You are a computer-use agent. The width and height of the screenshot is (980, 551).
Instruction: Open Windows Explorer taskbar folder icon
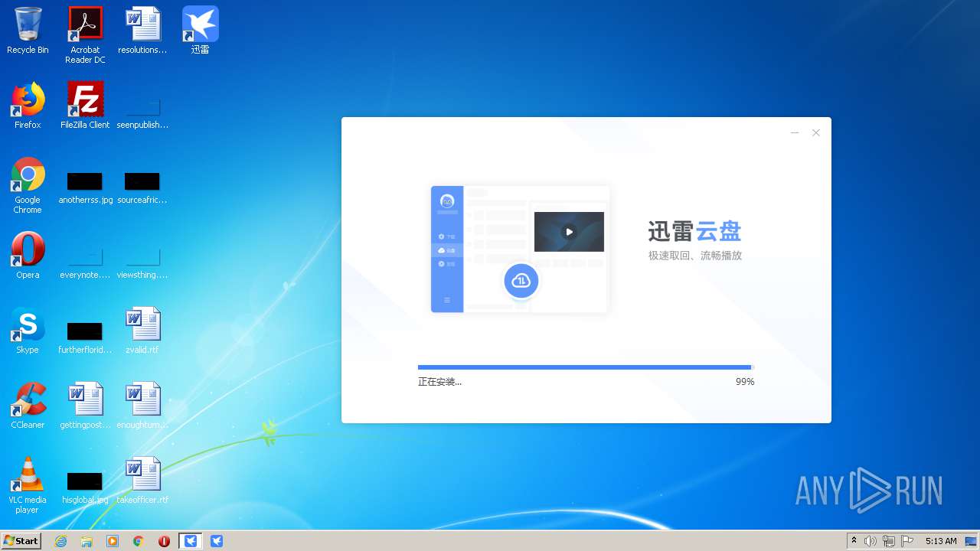coord(87,541)
